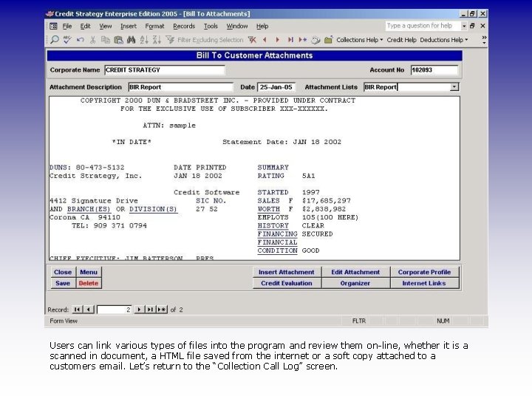Viewport: 532px width, 399px height.
Task: Click the hand-over-document toolbar icon
Action: point(316,40)
